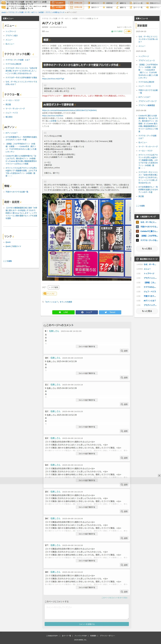The image size is (161, 644).
Task: Click the election poster board photo
Action: 87,237
